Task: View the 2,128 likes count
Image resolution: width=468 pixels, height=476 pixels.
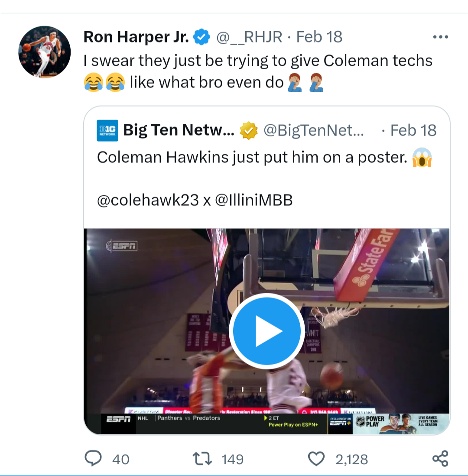Action: click(x=351, y=459)
